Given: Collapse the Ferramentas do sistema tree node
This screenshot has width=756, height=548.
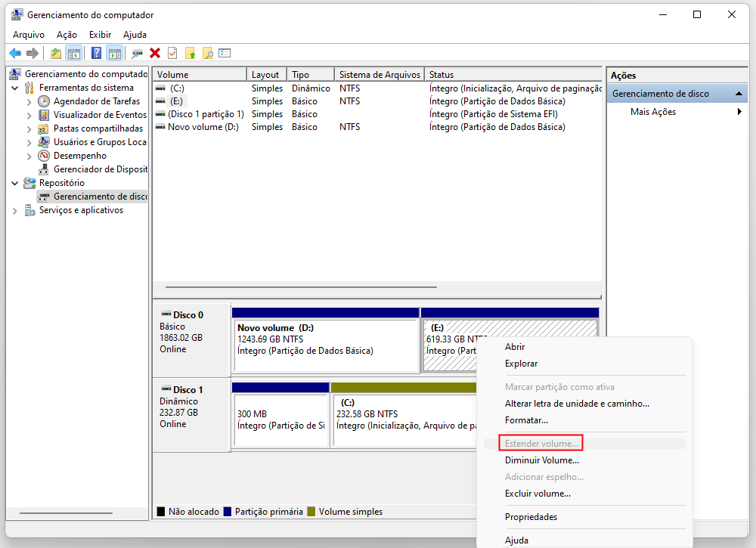Looking at the screenshot, I should (16, 88).
